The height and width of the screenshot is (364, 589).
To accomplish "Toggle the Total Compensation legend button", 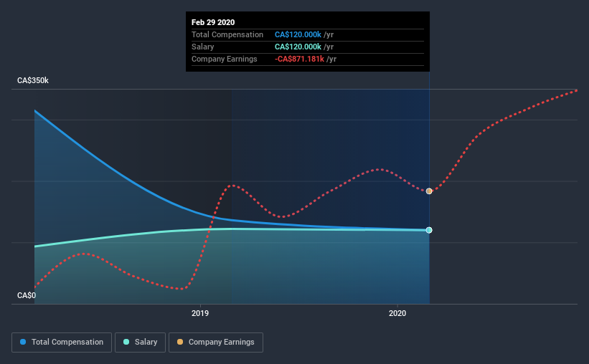I will [x=62, y=343].
